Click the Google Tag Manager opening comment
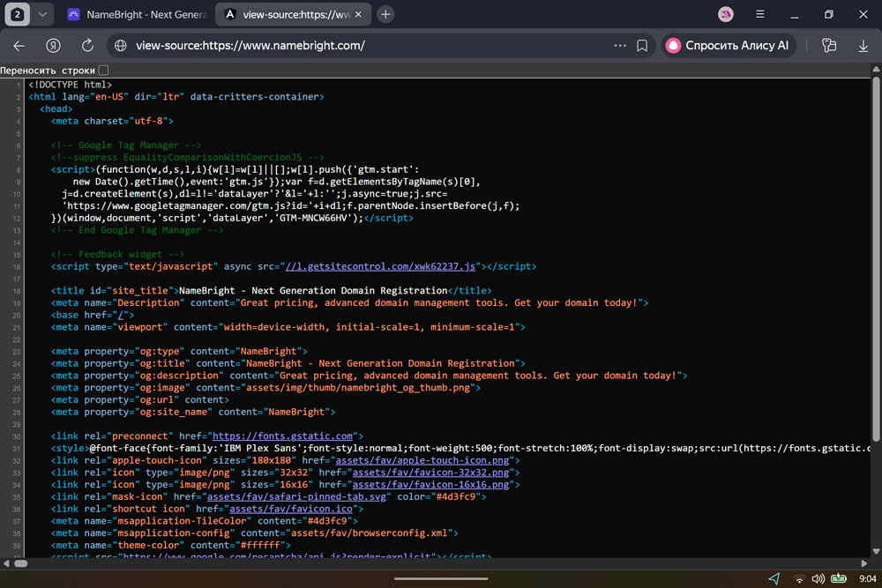The image size is (882, 588). [126, 145]
